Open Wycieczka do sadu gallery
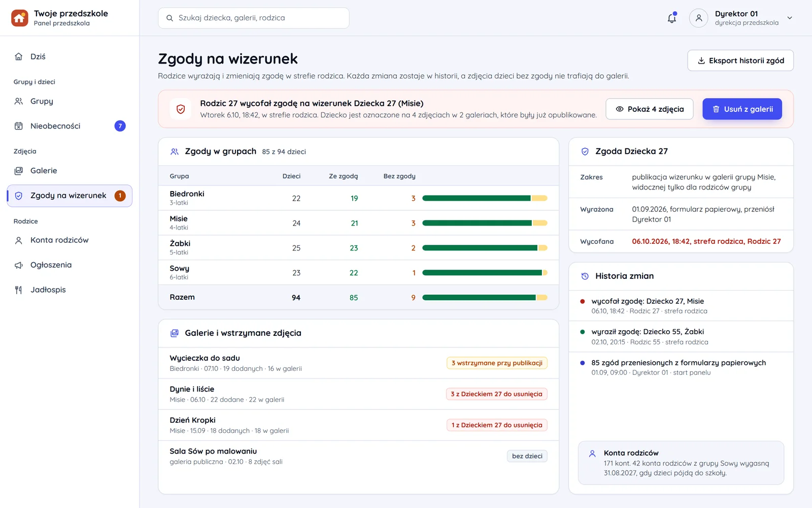The image size is (812, 508). [x=358, y=363]
